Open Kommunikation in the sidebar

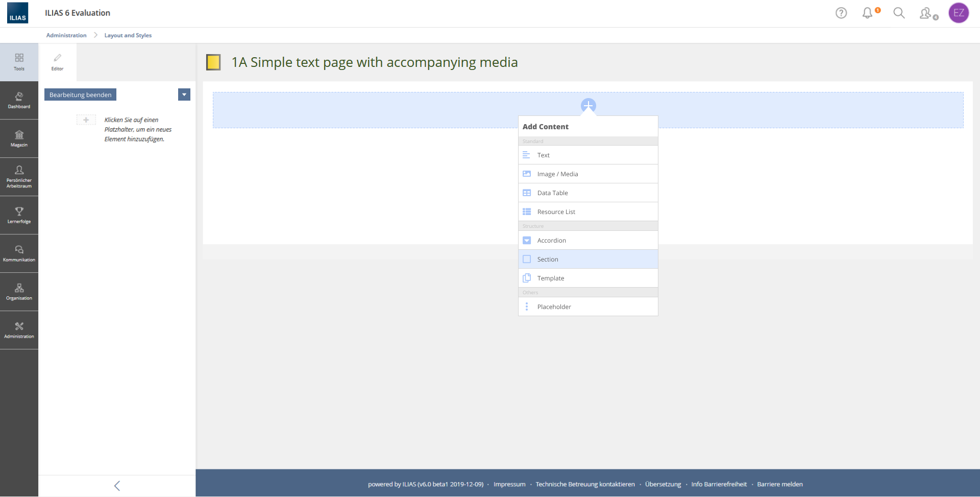[x=19, y=253]
